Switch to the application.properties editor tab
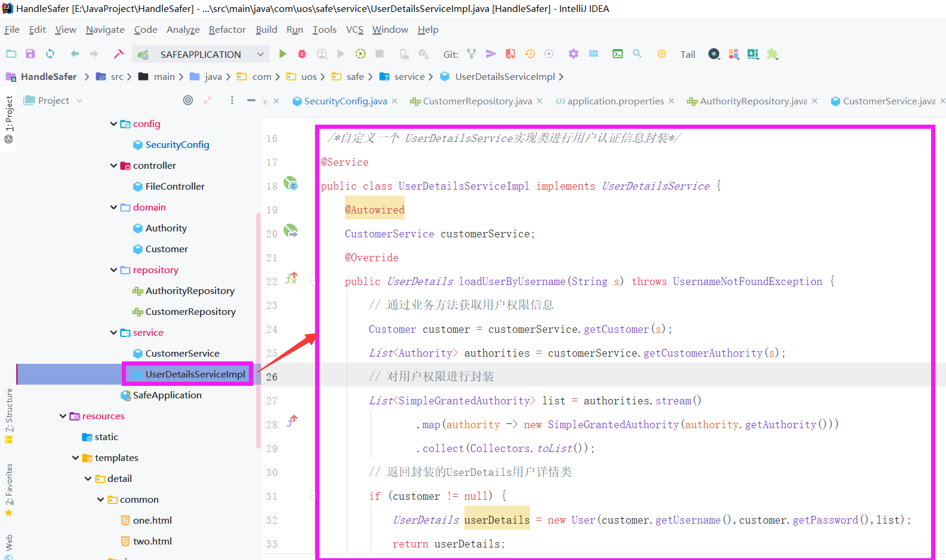This screenshot has width=946, height=560. coord(615,101)
